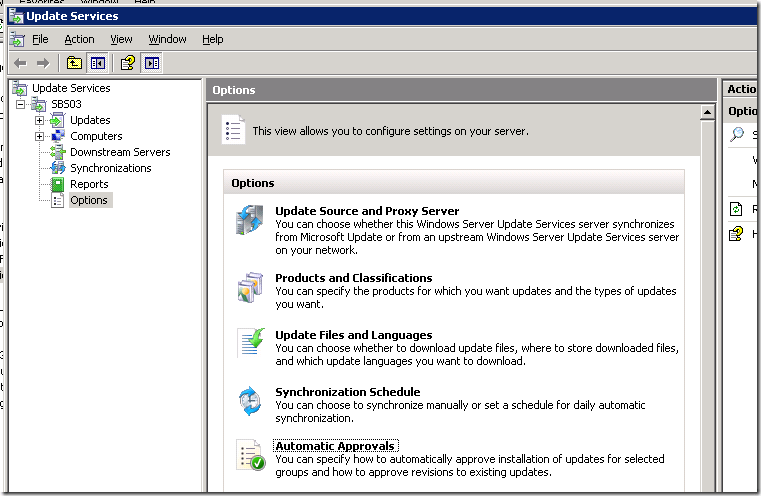Click the Products and Classifications icon
Image resolution: width=761 pixels, height=496 pixels.
[249, 288]
